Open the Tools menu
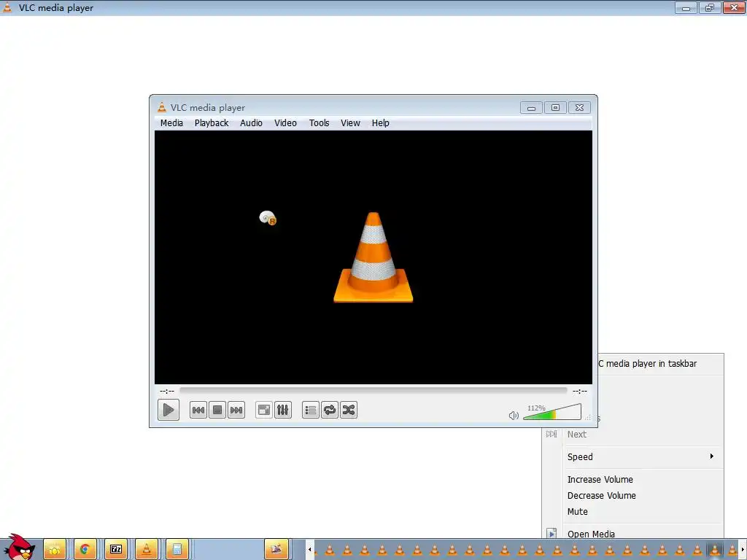This screenshot has height=560, width=747. [x=320, y=122]
